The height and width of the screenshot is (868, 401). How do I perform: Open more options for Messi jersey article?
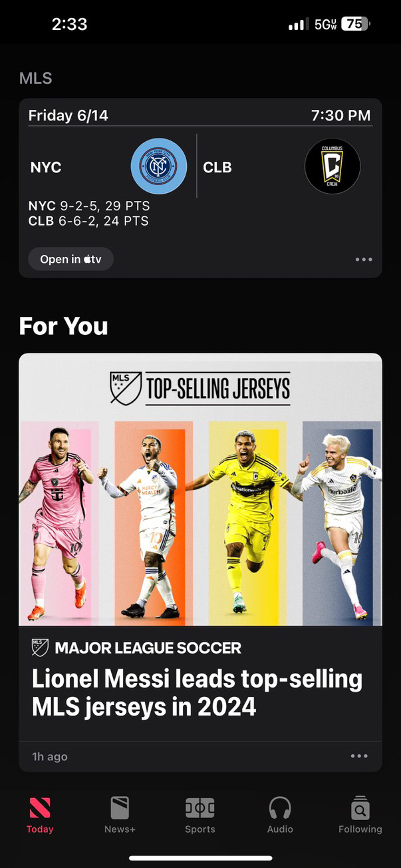click(x=359, y=756)
